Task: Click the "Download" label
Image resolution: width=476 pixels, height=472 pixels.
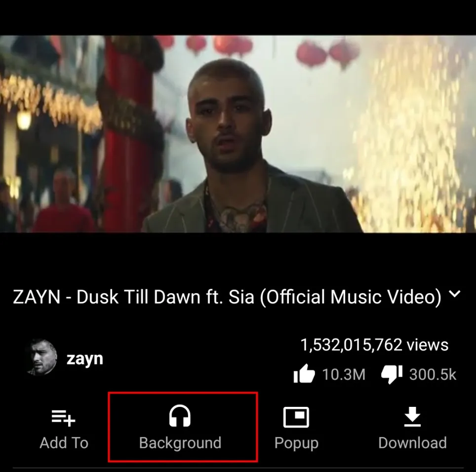Action: click(x=413, y=442)
